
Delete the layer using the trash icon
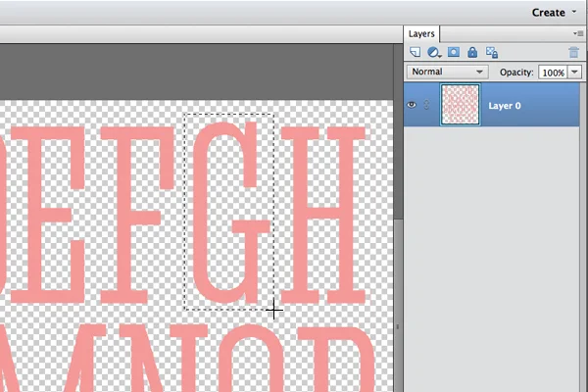pos(573,52)
